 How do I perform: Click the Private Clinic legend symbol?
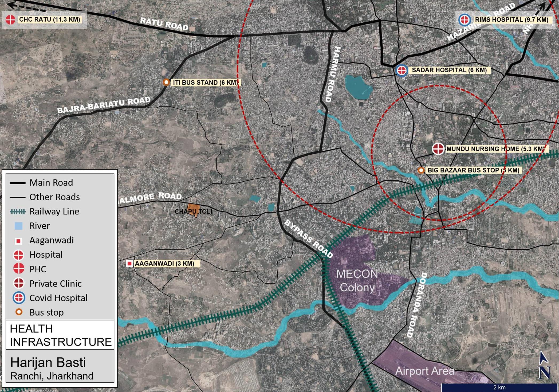pyautogui.click(x=19, y=283)
